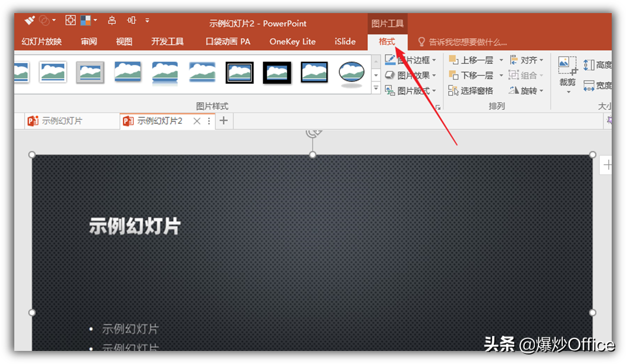
Task: Open the 对齐 align dropdown
Action: [x=527, y=60]
